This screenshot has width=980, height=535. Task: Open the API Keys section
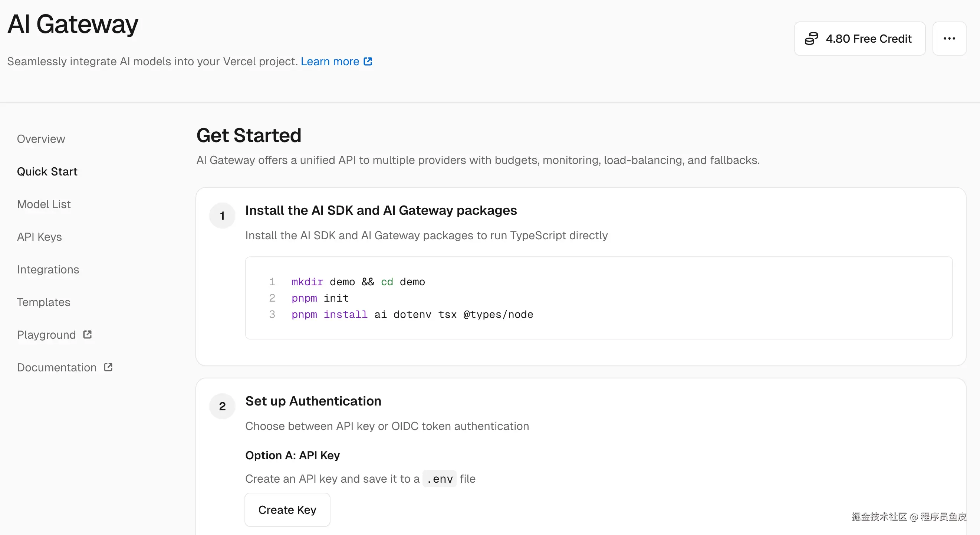coord(39,237)
